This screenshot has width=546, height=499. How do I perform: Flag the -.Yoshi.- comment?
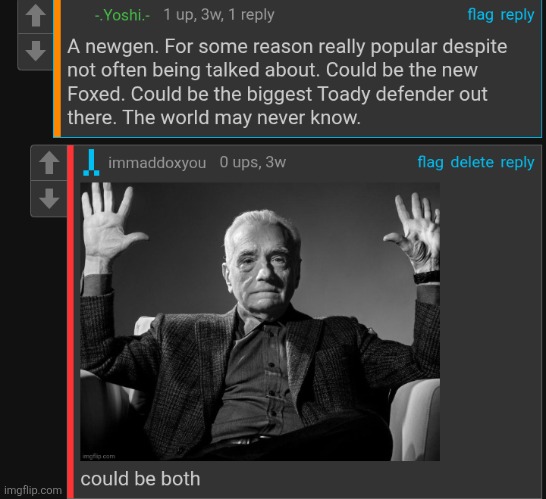[480, 15]
